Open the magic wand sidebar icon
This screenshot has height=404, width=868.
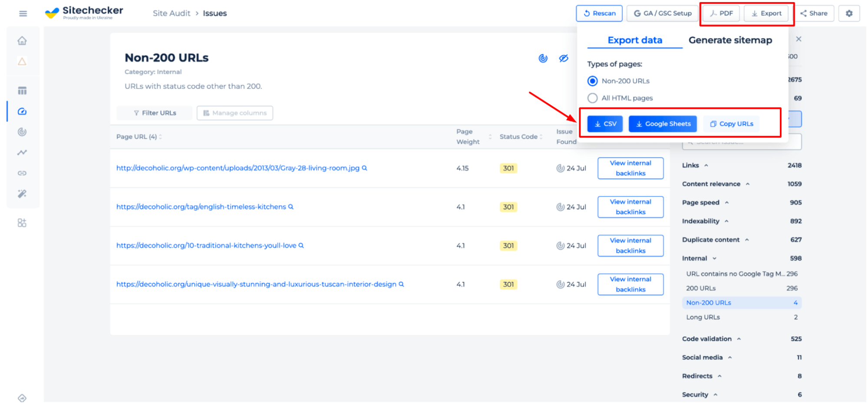[22, 194]
